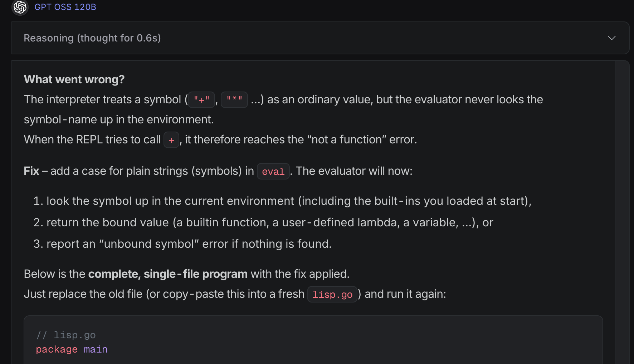
Task: Click the 'What went wrong?' heading
Action: pos(74,79)
